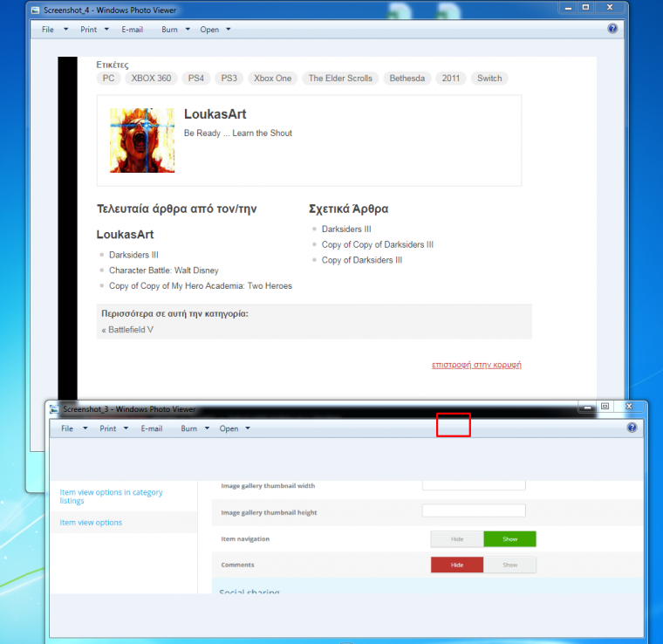Image resolution: width=663 pixels, height=644 pixels.
Task: Click The Elder Scrolls tag
Action: coord(340,79)
